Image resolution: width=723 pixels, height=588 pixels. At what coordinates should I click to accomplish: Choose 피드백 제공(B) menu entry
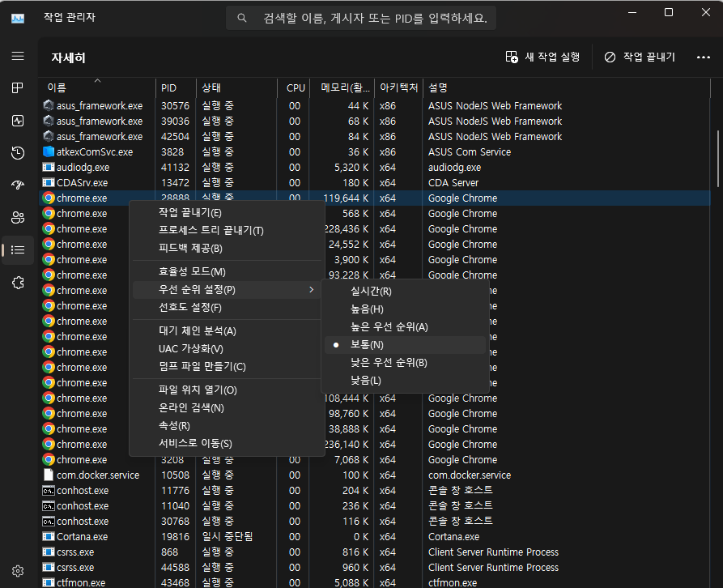227,248
